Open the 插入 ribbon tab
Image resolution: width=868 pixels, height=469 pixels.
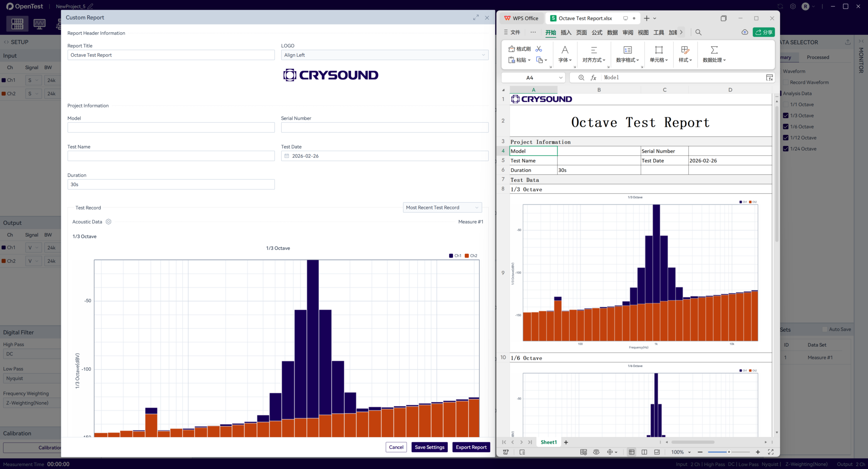click(x=566, y=33)
